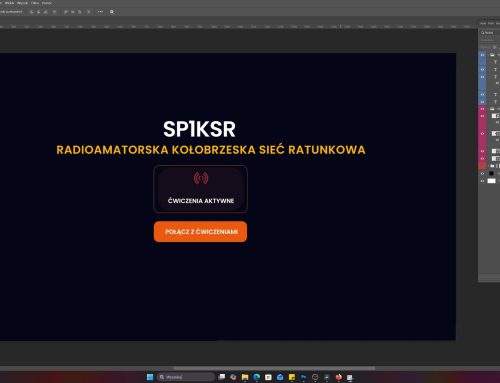Click Align top edges in options bar
The height and width of the screenshot is (383, 500).
click(x=66, y=12)
